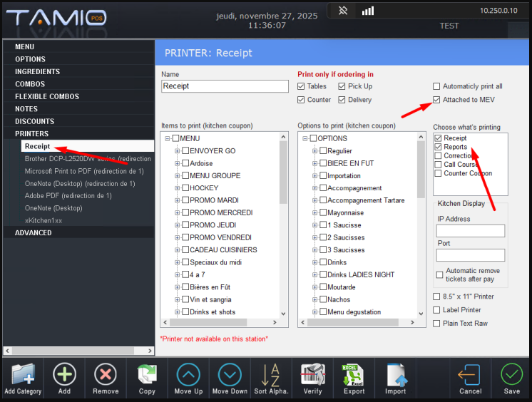Check the Ardoise menu item box

pyautogui.click(x=185, y=163)
